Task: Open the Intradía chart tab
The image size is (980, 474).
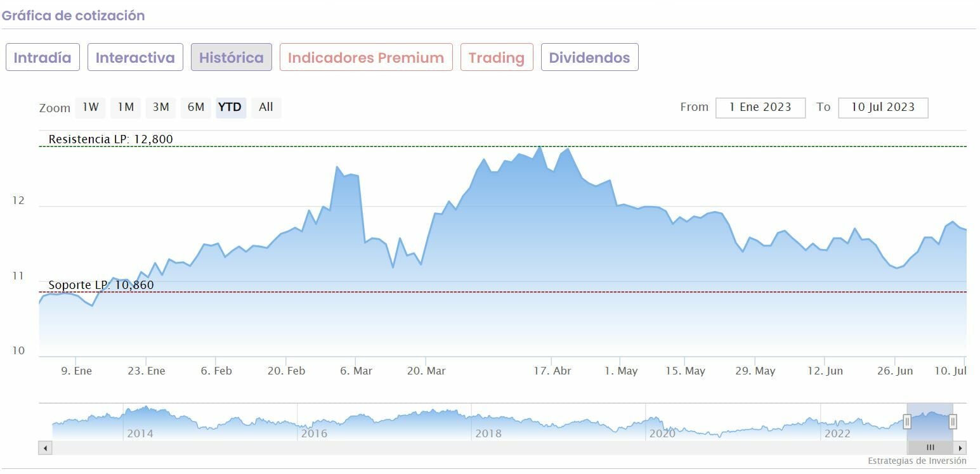Action: (x=42, y=58)
